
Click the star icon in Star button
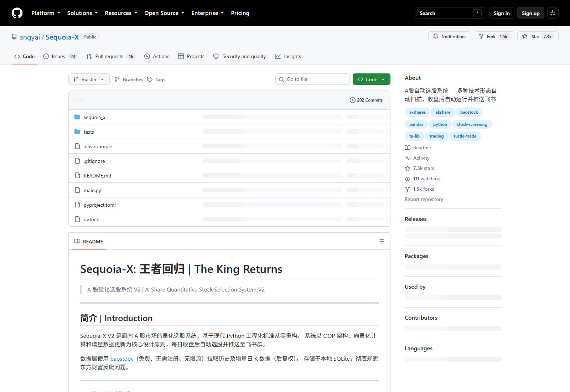[525, 36]
